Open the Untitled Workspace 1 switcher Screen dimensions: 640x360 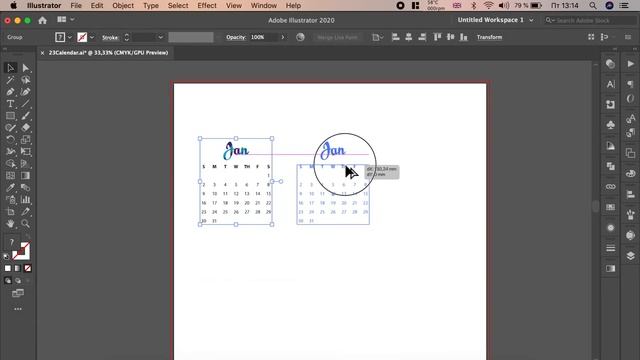pyautogui.click(x=495, y=20)
